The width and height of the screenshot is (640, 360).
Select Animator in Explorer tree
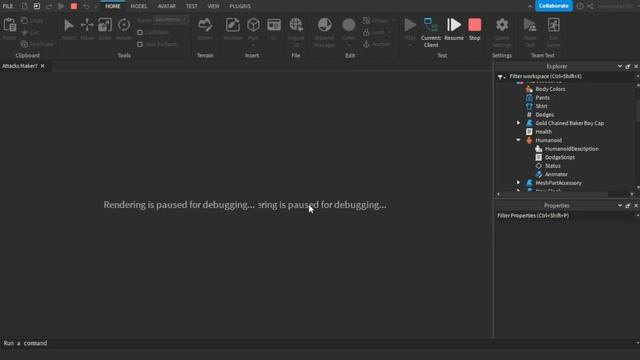click(x=556, y=174)
